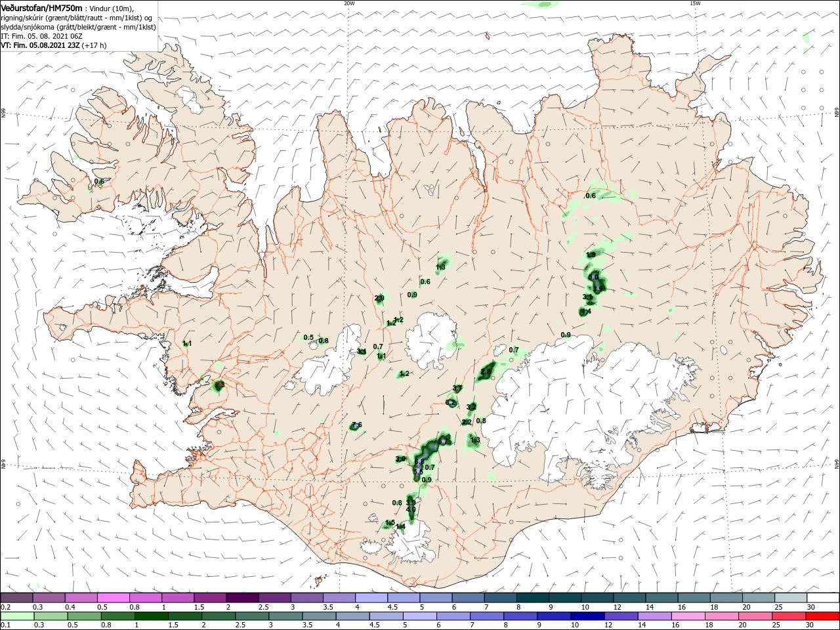Image resolution: width=840 pixels, height=630 pixels.
Task: Pick the brightest pink swatch in upper legend row
Action: click(113, 597)
